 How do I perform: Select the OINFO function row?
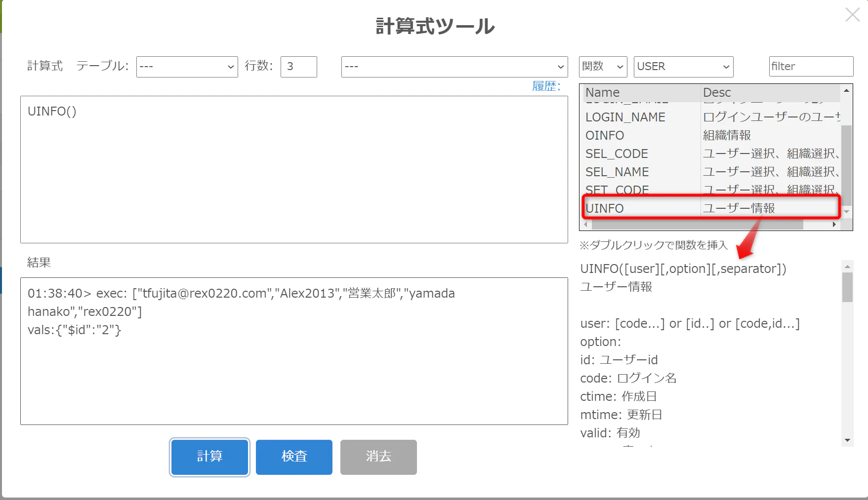(711, 135)
